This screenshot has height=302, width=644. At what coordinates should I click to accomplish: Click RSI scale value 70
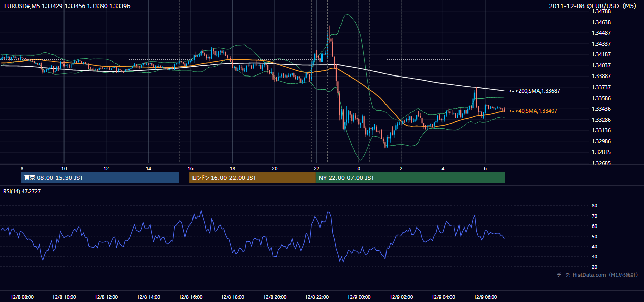(594, 216)
